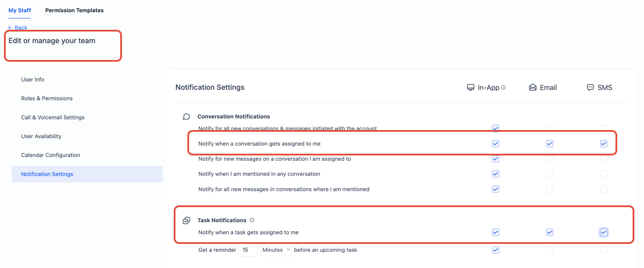Viewport: 644px width, 268px height.
Task: Go to Call & Voicemail Settings
Action: coord(53,117)
